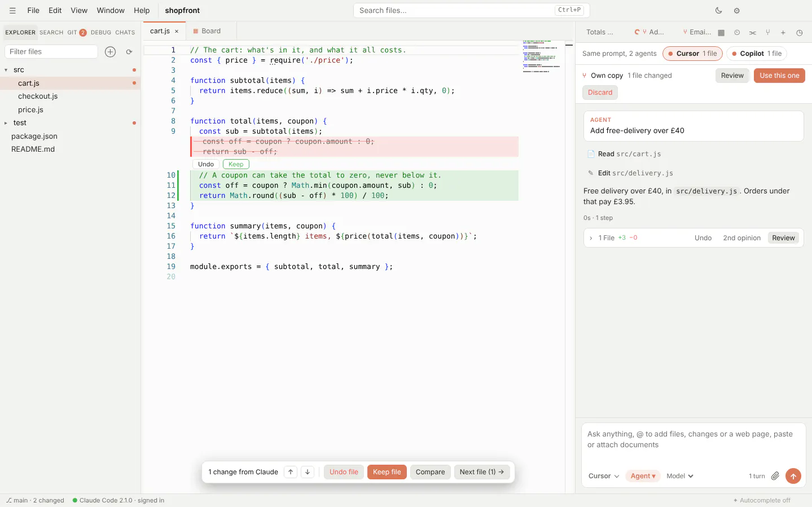Attach a document with the paperclip icon
812x507 pixels.
[x=775, y=476]
